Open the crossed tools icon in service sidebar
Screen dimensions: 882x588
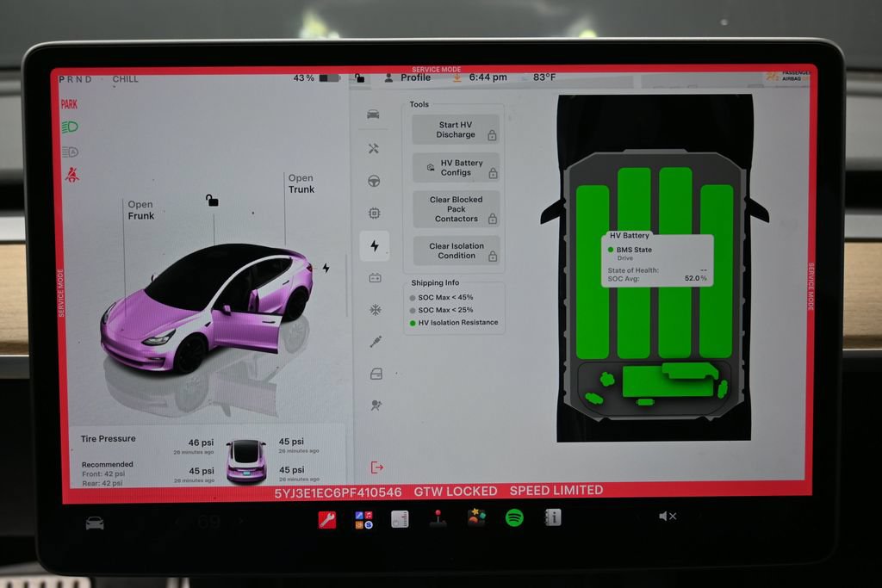tap(374, 148)
